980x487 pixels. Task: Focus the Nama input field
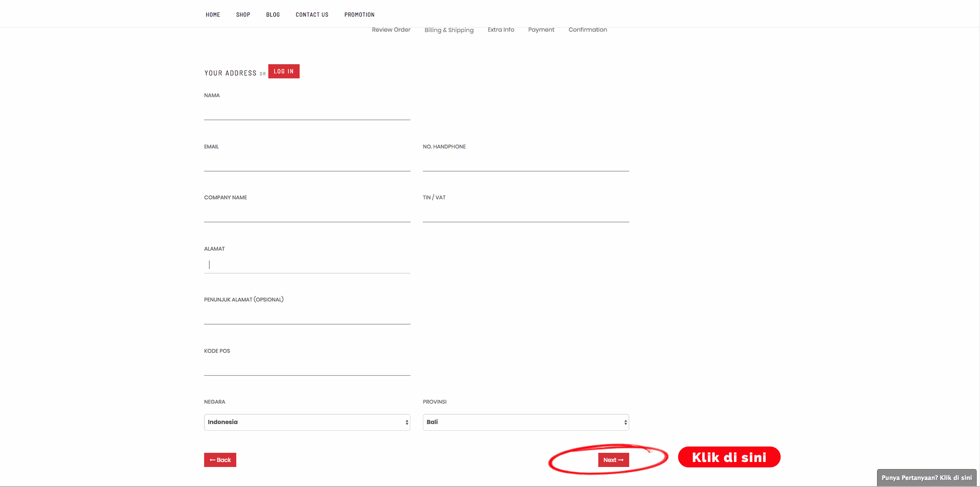pyautogui.click(x=307, y=111)
